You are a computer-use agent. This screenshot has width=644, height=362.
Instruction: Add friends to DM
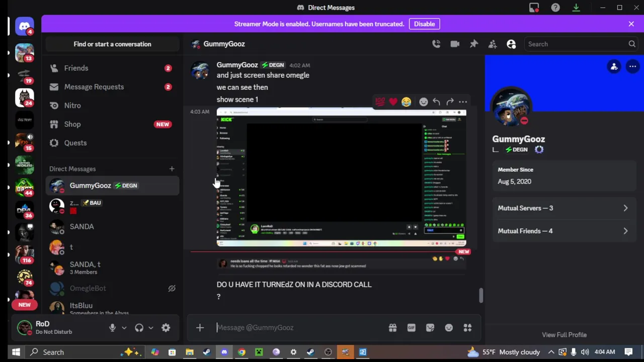coord(493,44)
